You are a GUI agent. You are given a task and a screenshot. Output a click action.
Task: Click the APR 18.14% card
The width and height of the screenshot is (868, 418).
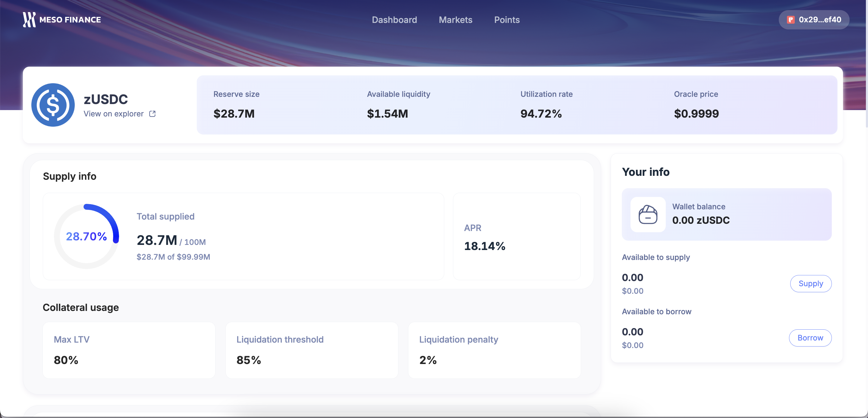(516, 236)
